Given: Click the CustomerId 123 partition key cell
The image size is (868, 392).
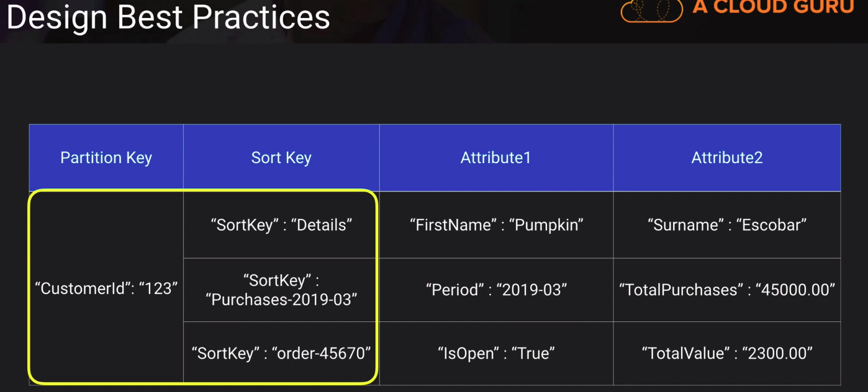Looking at the screenshot, I should click(106, 288).
